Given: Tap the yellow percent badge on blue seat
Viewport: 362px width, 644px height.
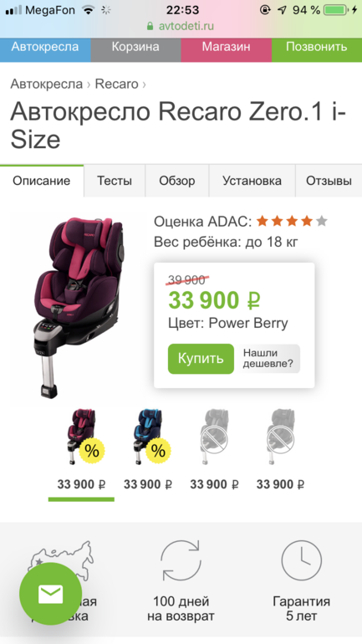Looking at the screenshot, I should (x=158, y=451).
